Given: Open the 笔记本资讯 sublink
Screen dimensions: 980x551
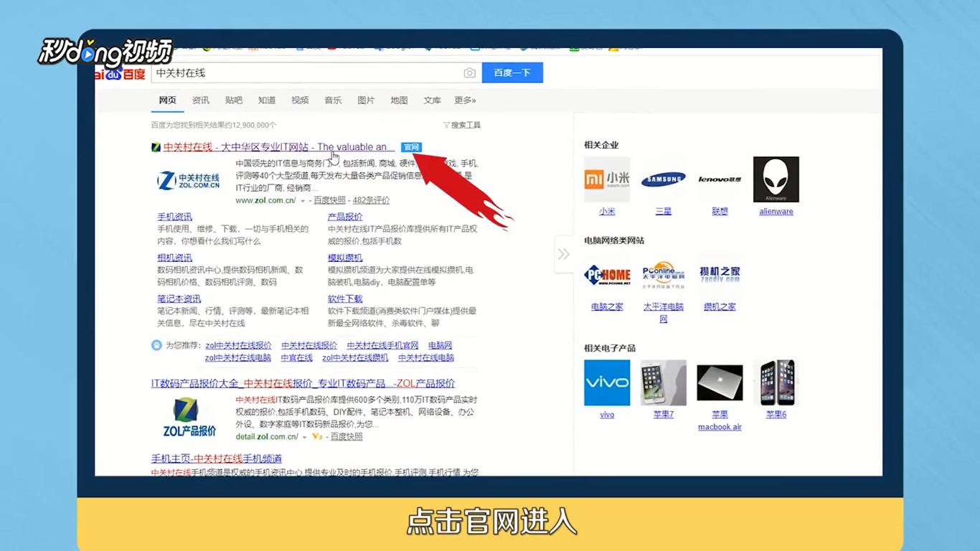Looking at the screenshot, I should tap(179, 298).
